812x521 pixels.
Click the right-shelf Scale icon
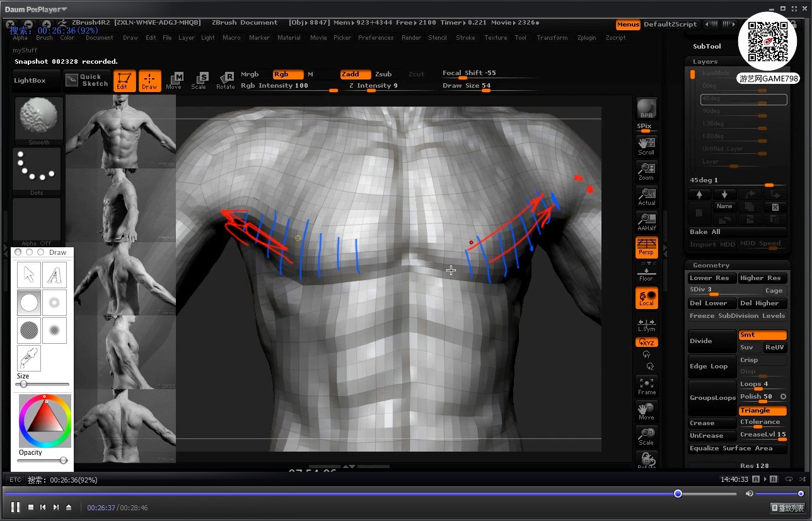(646, 436)
